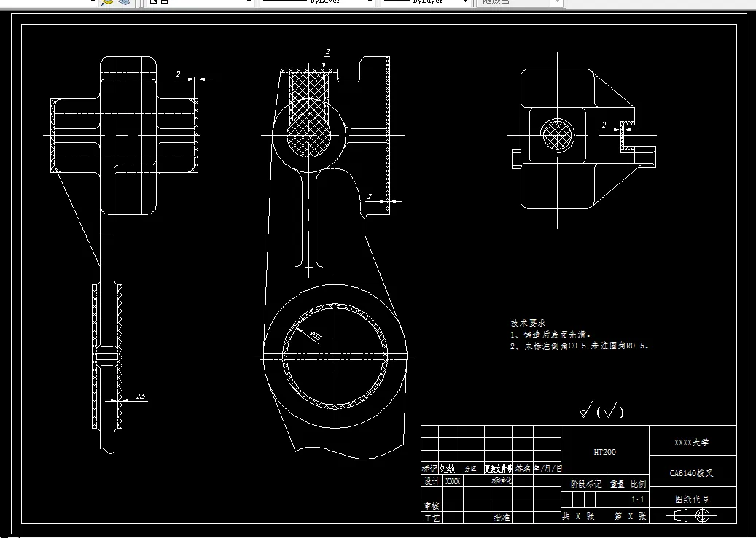
Task: Select the 分区 cell text
Action: (470, 469)
